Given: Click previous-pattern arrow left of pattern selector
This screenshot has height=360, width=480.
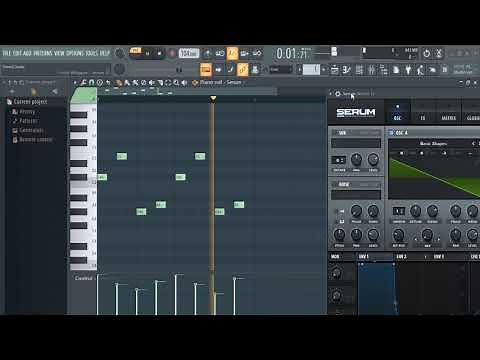Looking at the screenshot, I should tap(300, 70).
